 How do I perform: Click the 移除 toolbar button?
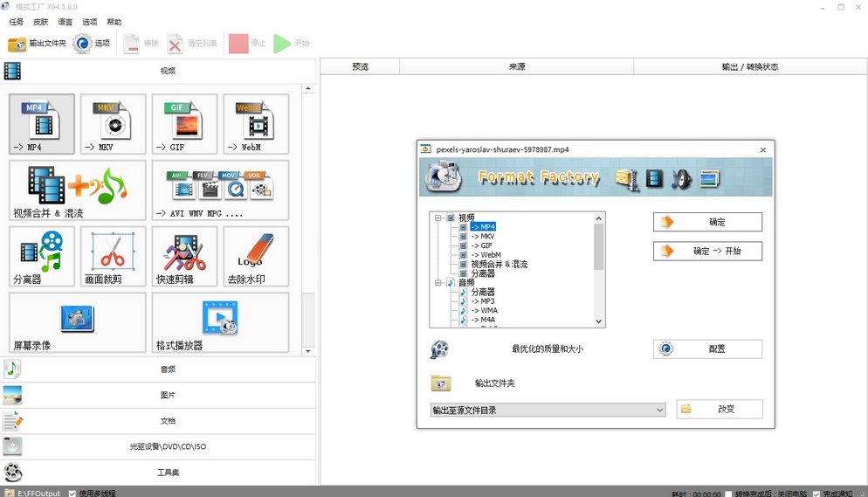(141, 43)
